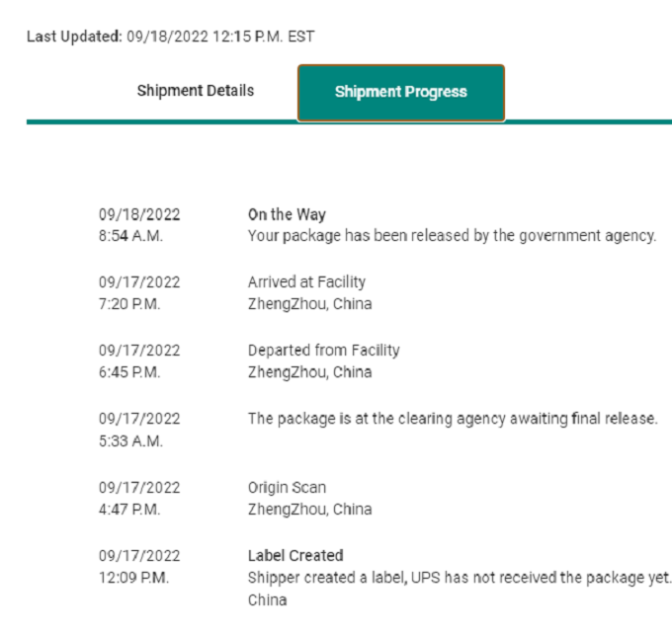Switch to the Shipment Details tab
Screen dimensions: 672x635
coord(195,91)
